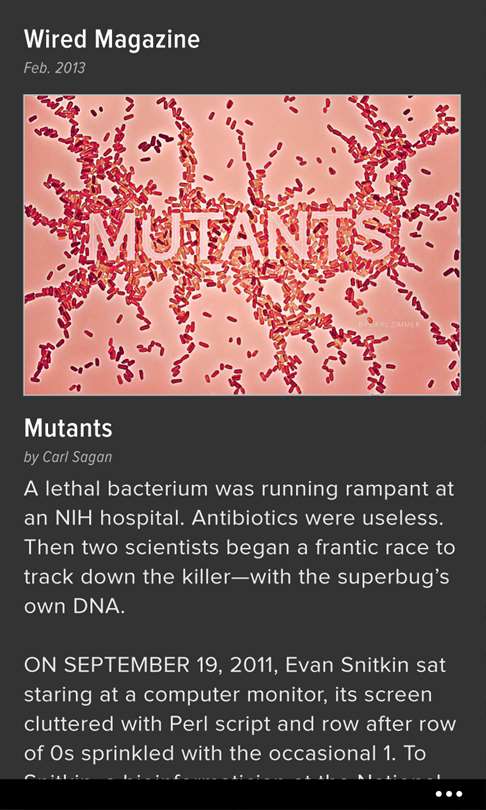Click the Mutants article headline
The width and height of the screenshot is (486, 810).
(x=68, y=428)
